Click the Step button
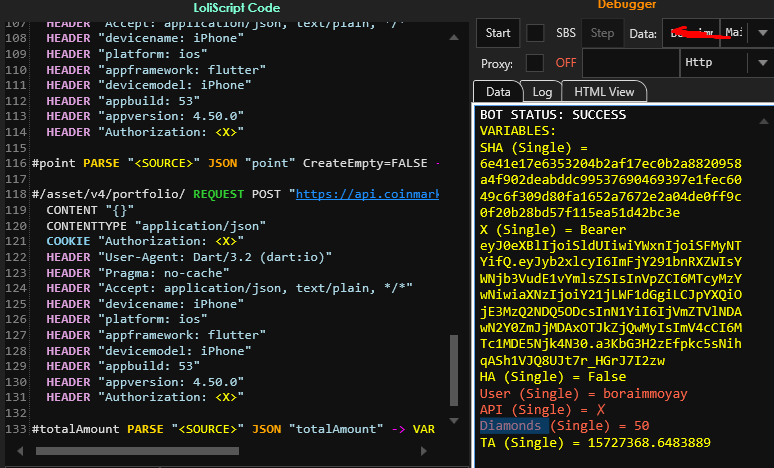 (602, 33)
